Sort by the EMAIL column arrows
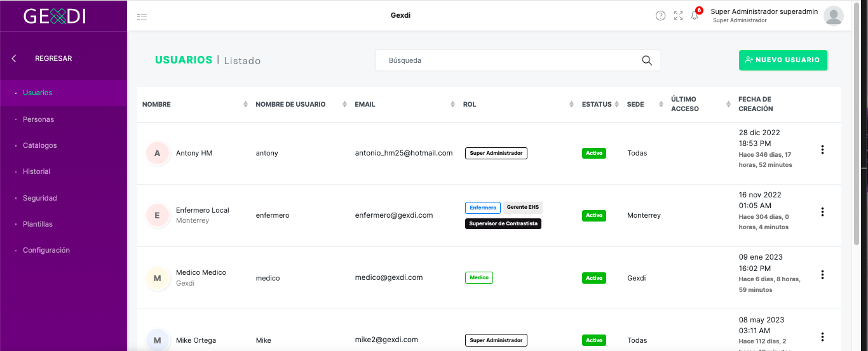 (x=452, y=104)
